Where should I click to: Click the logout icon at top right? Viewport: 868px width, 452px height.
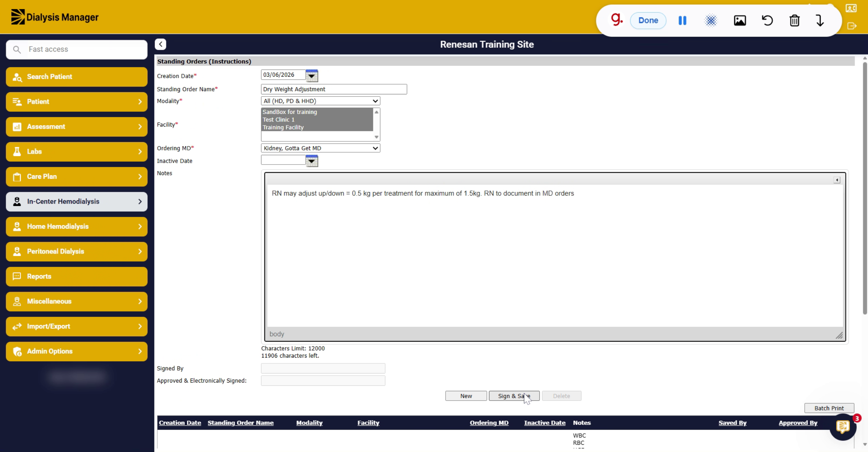852,26
